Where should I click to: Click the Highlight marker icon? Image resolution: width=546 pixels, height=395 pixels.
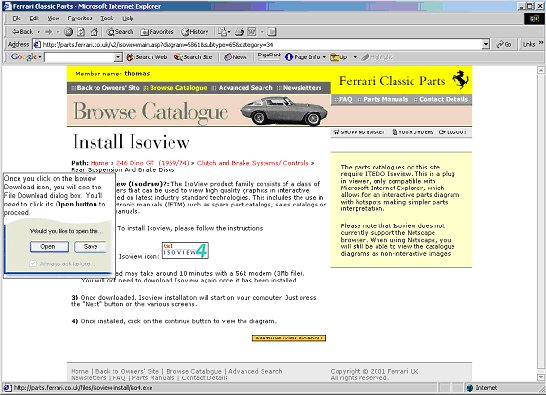coord(377,57)
